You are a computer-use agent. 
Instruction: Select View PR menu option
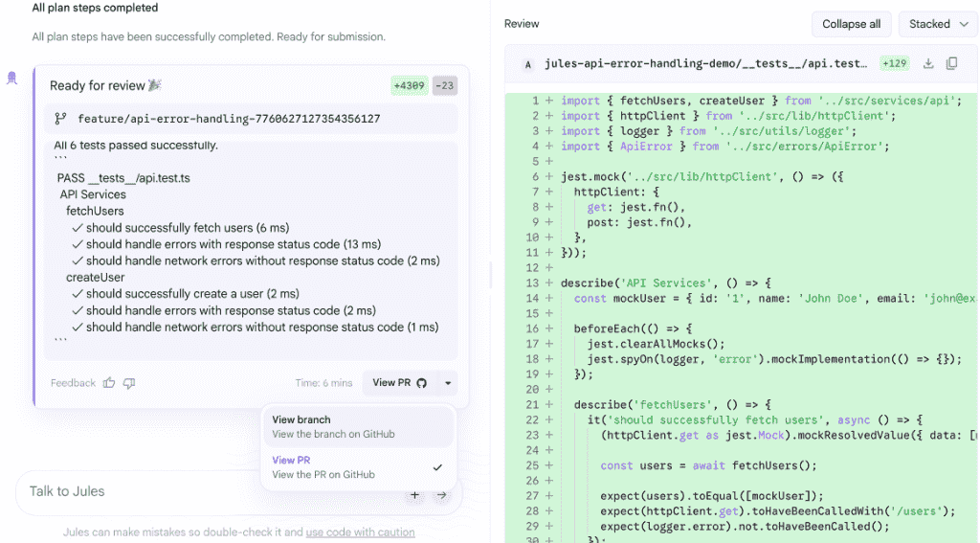[359, 466]
